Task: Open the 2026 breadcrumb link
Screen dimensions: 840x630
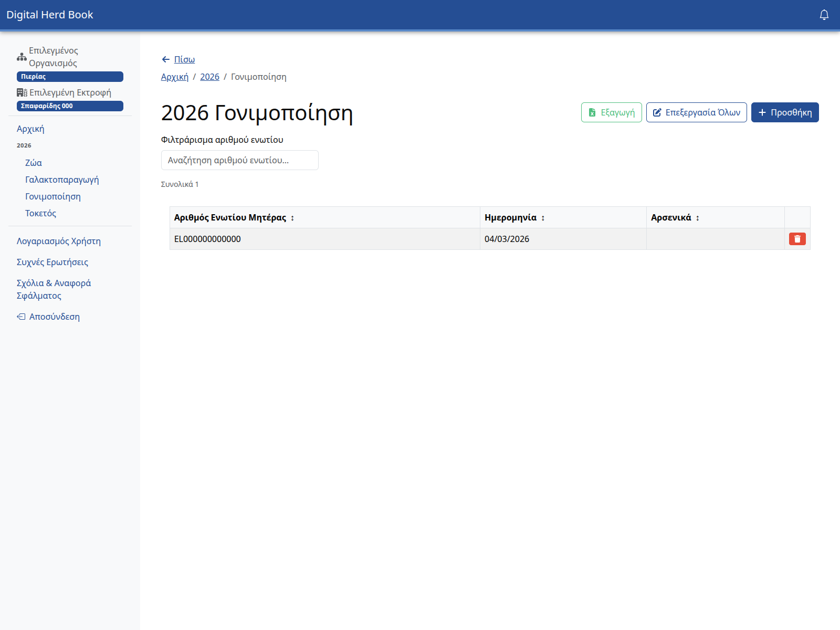Action: [209, 77]
